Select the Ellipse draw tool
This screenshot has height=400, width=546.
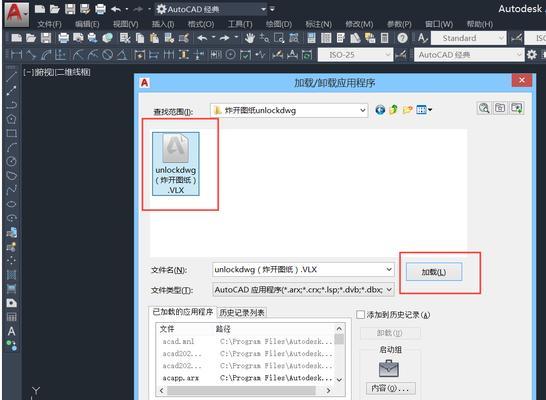[x=11, y=204]
